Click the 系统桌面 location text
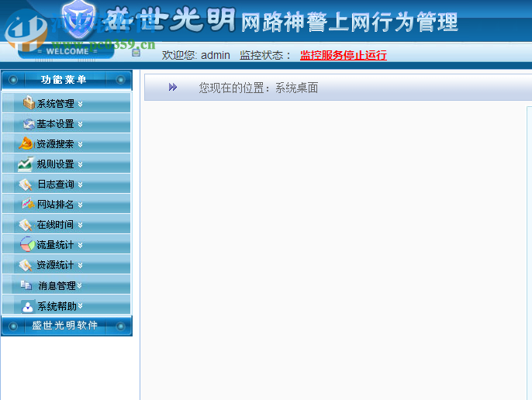This screenshot has width=532, height=400. [x=296, y=88]
